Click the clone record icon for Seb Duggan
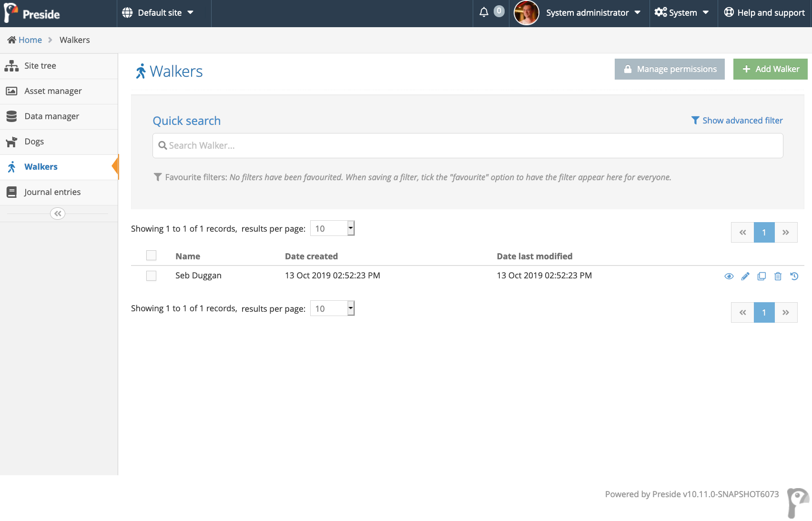812x521 pixels. point(761,276)
